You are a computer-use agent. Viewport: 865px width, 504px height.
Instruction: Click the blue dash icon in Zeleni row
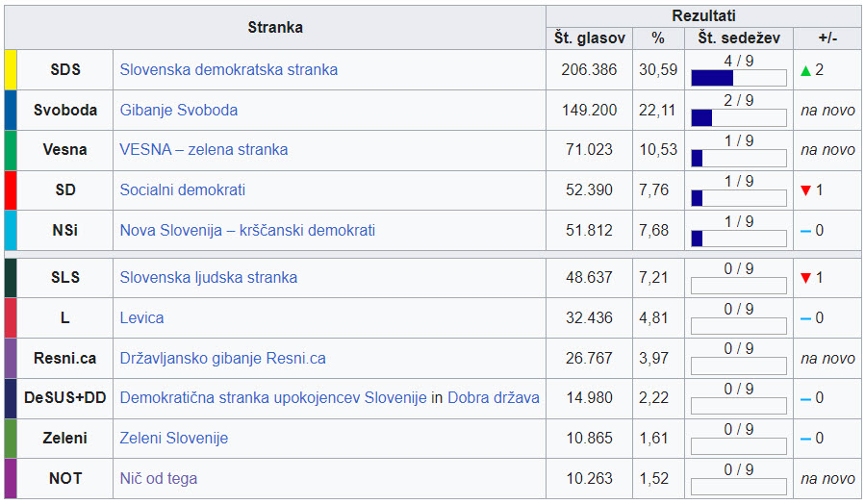[805, 439]
